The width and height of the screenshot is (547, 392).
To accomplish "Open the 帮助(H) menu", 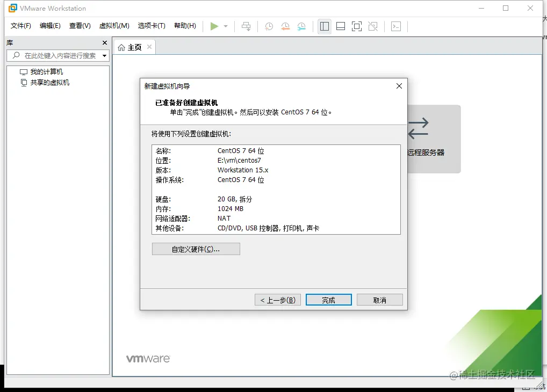I will [185, 26].
